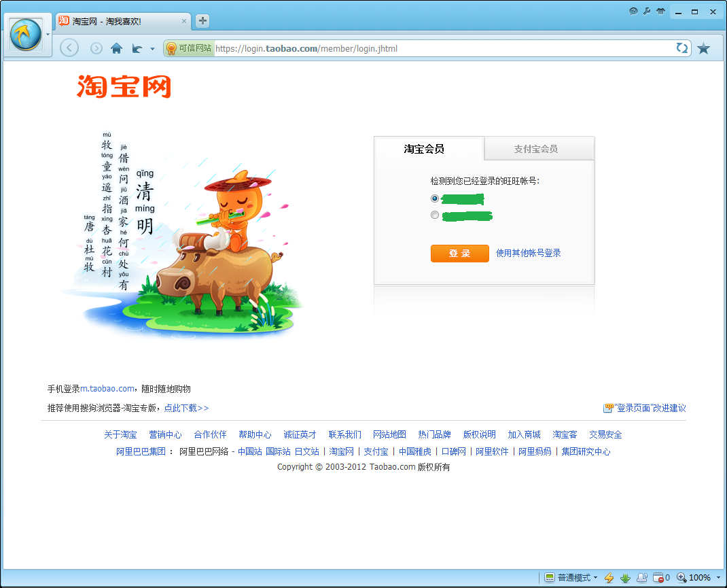The height and width of the screenshot is (588, 727).
Task: Click 支付宝 footer link
Action: point(376,451)
